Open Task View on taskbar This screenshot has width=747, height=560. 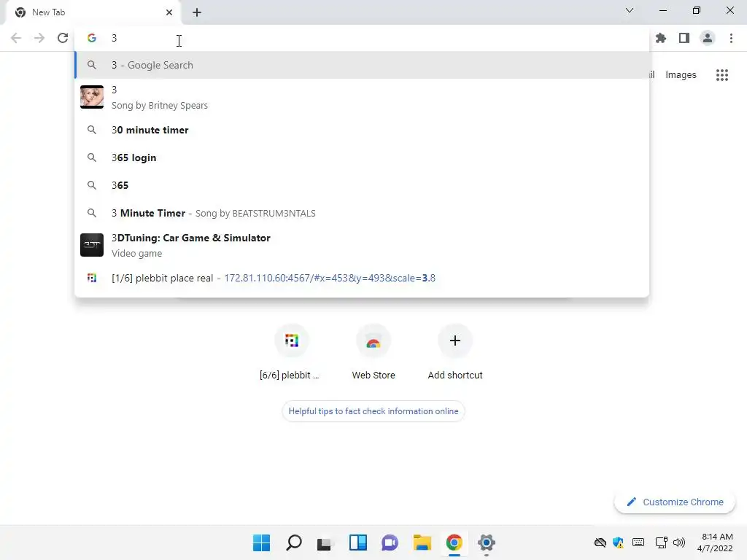(325, 542)
